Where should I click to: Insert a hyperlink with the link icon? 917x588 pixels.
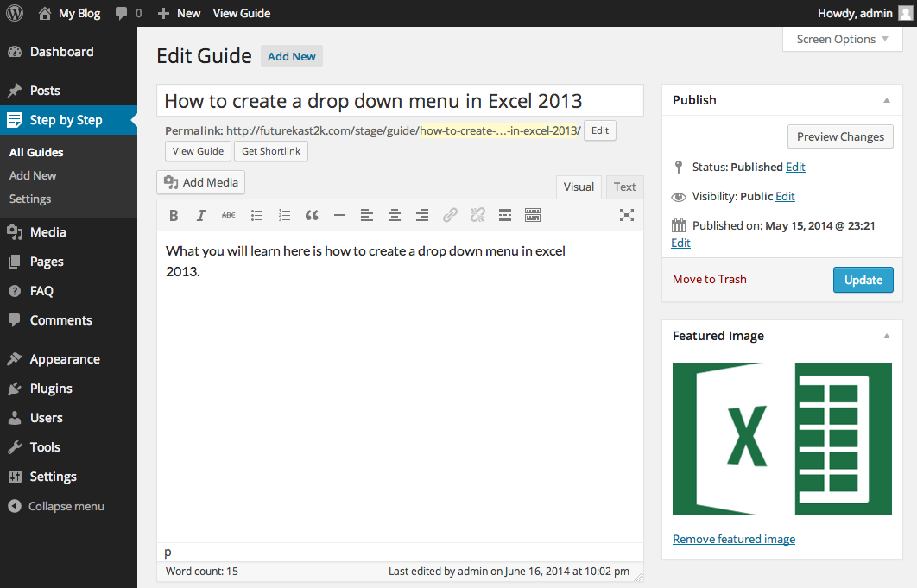pyautogui.click(x=450, y=215)
